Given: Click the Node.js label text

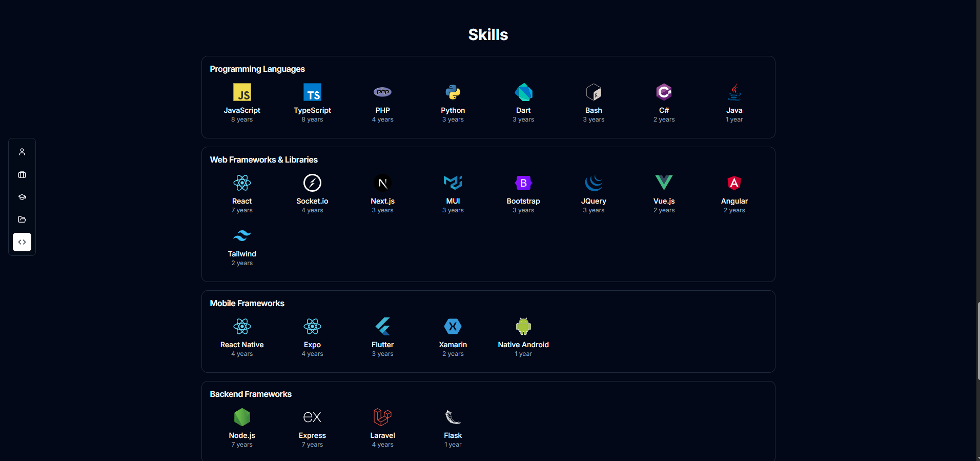Looking at the screenshot, I should click(242, 435).
